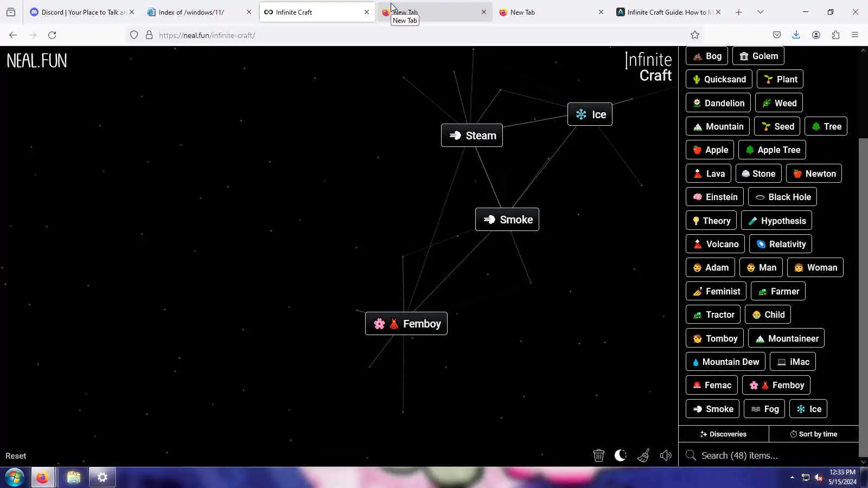Bookmark this page with the star
The width and height of the screenshot is (868, 488).
tap(695, 35)
